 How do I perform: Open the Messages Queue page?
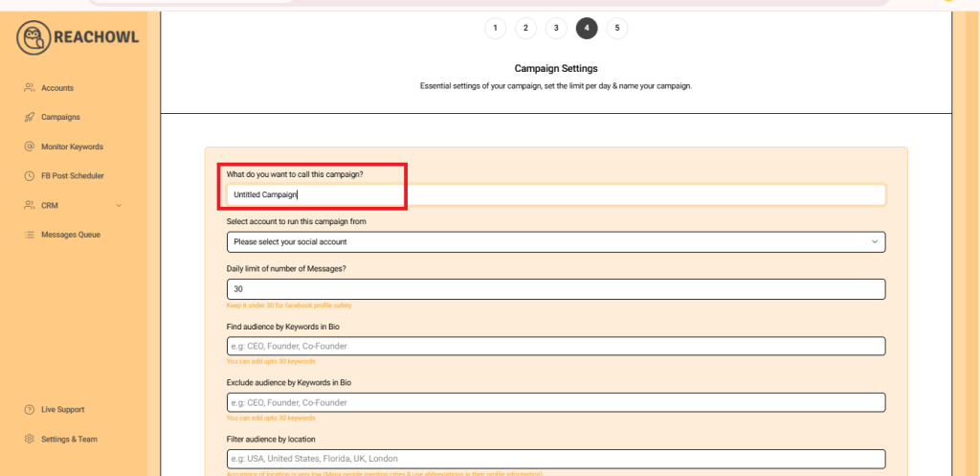(x=71, y=235)
